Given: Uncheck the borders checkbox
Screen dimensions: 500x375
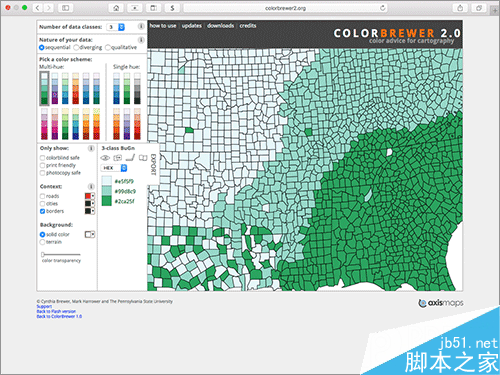Looking at the screenshot, I should click(42, 211).
